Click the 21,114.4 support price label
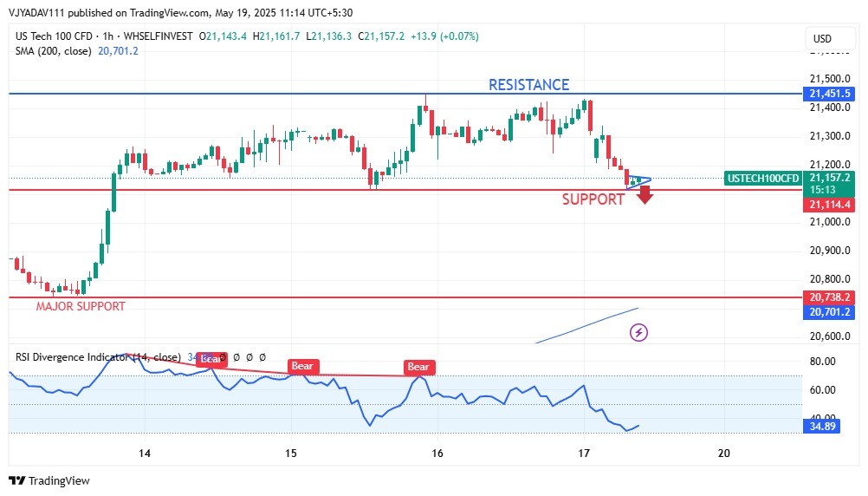 coord(829,205)
